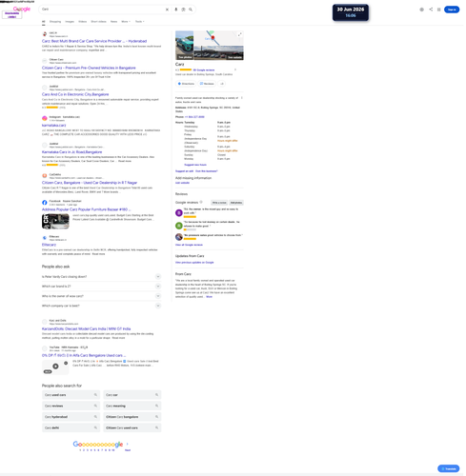Click the Facebook favicon beside Popular Carz result
The image size is (466, 476).
point(45,203)
